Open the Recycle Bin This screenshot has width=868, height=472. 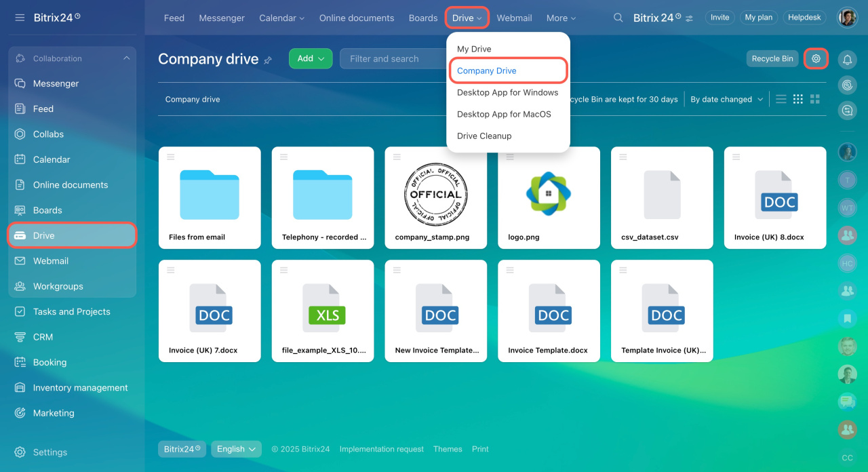pos(772,59)
